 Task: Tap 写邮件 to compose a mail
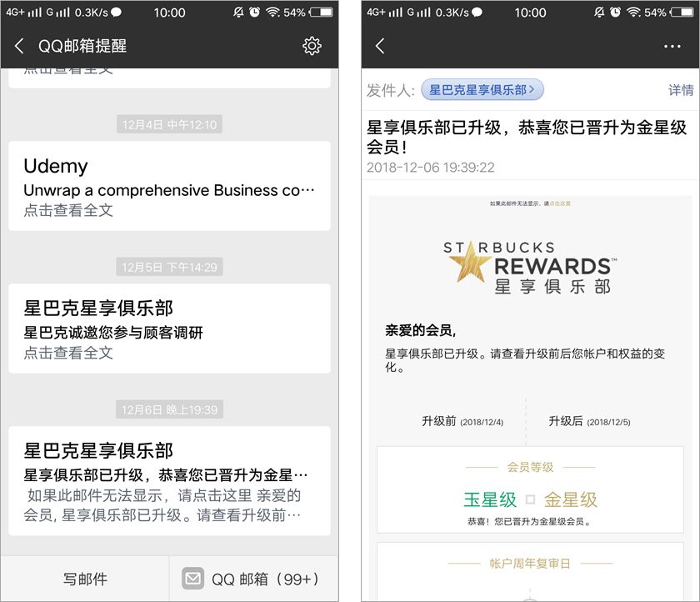pyautogui.click(x=85, y=579)
